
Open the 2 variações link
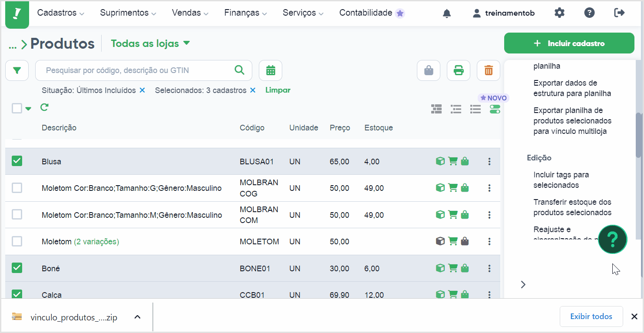(96, 241)
